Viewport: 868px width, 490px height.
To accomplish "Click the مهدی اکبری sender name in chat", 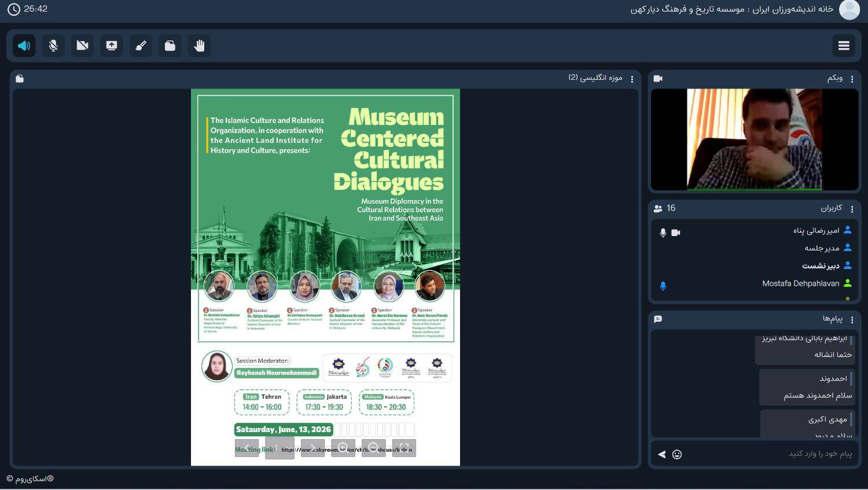I will 827,419.
